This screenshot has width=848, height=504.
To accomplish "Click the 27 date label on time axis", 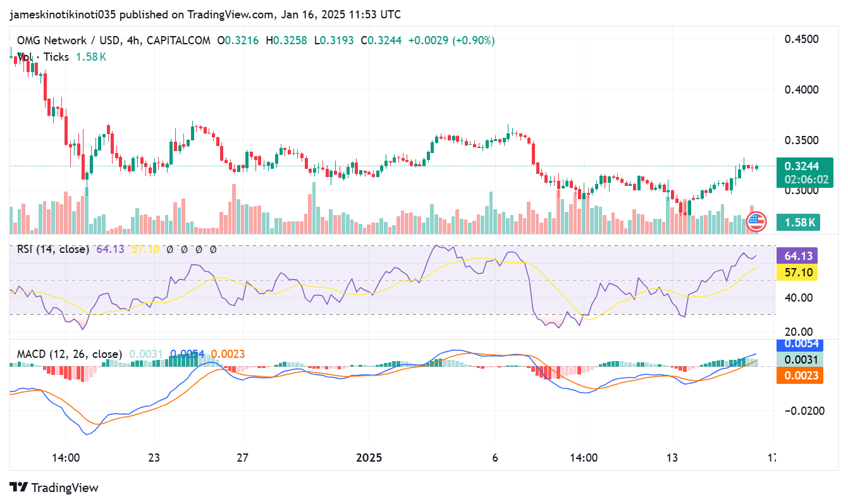I will click(242, 458).
